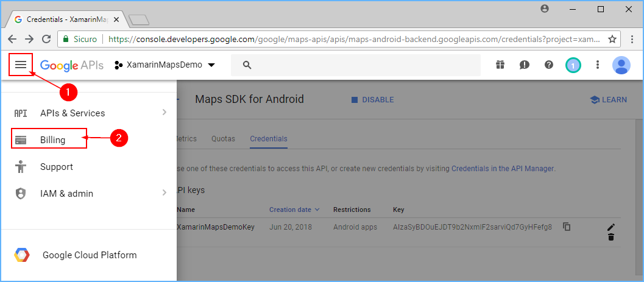This screenshot has height=282, width=644.
Task: Open Credentials in the API Manager link
Action: [x=502, y=168]
